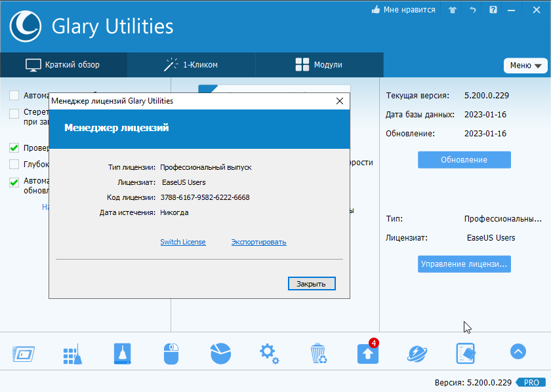
Task: Click the "Профессиональны..." type value in right panel
Action: coord(503,219)
